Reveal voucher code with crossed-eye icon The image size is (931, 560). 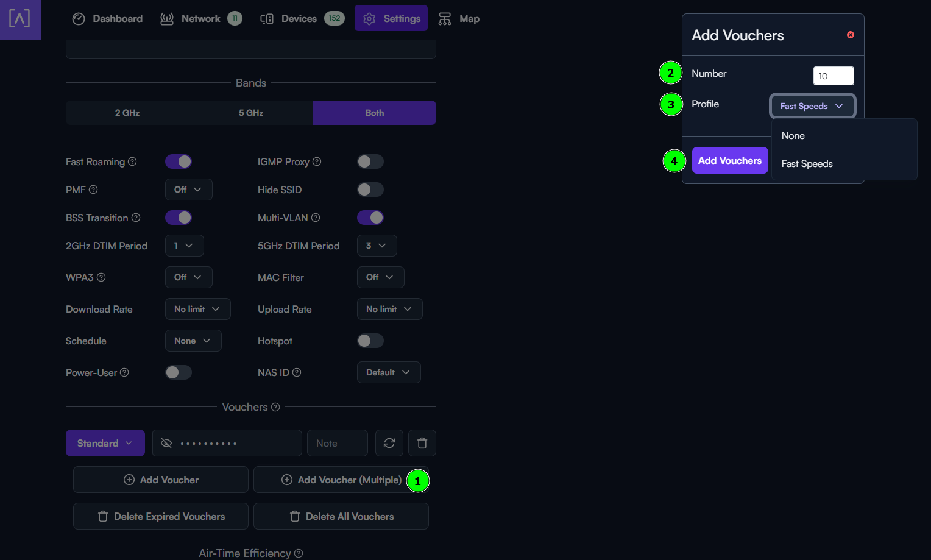166,443
